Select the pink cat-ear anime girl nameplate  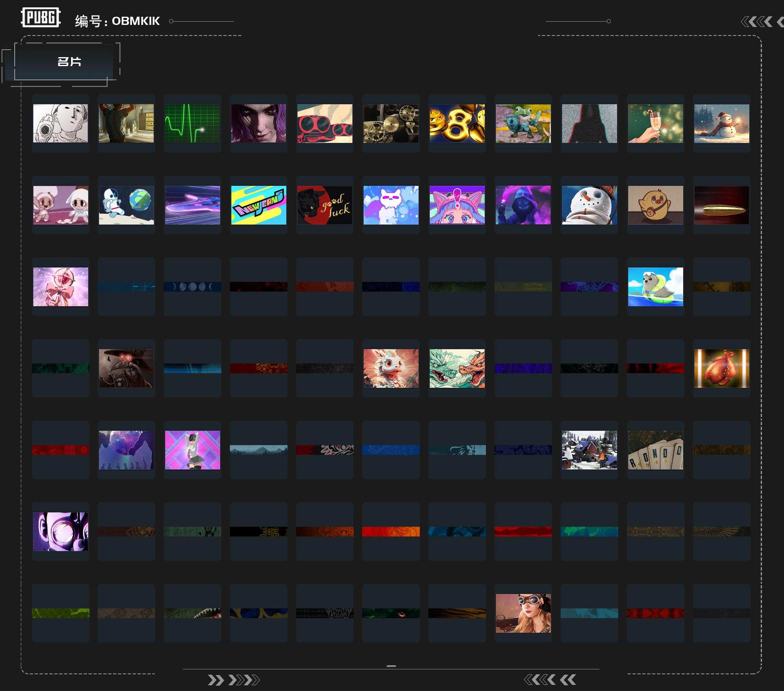(x=457, y=205)
